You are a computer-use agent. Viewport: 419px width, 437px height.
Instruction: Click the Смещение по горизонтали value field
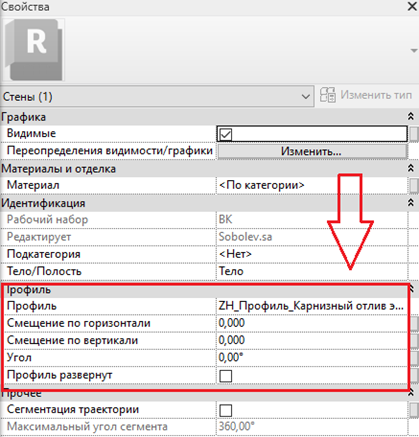pyautogui.click(x=312, y=323)
